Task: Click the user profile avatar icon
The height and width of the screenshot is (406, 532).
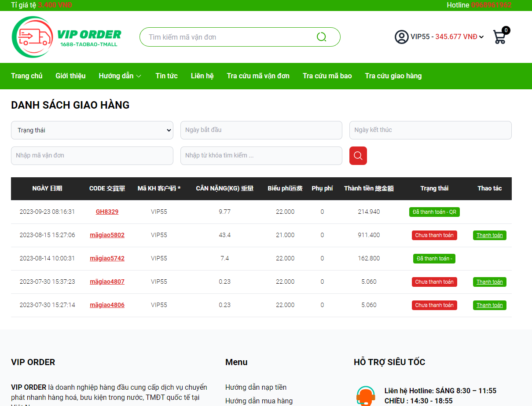Action: 401,37
